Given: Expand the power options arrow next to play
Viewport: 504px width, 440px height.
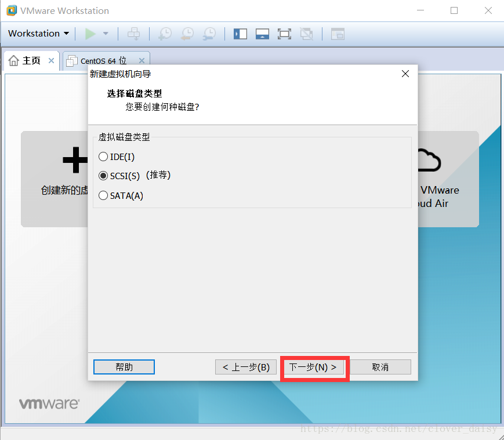Looking at the screenshot, I should [106, 34].
